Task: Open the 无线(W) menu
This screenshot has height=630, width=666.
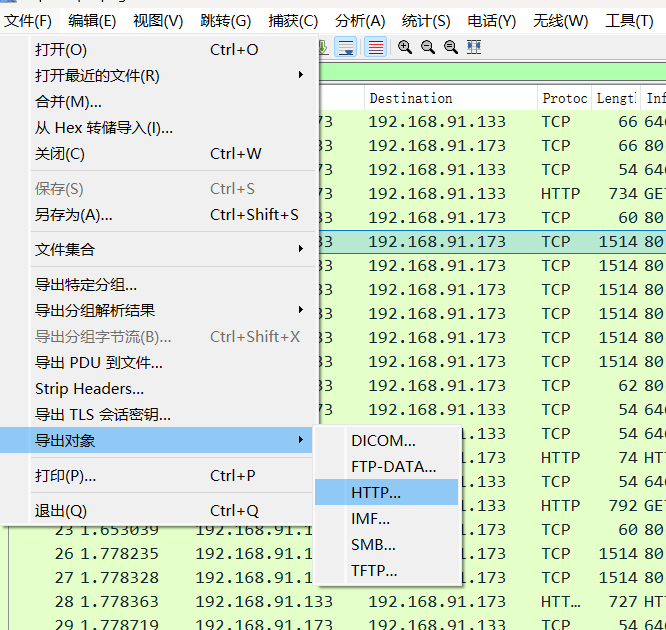Action: pos(560,21)
